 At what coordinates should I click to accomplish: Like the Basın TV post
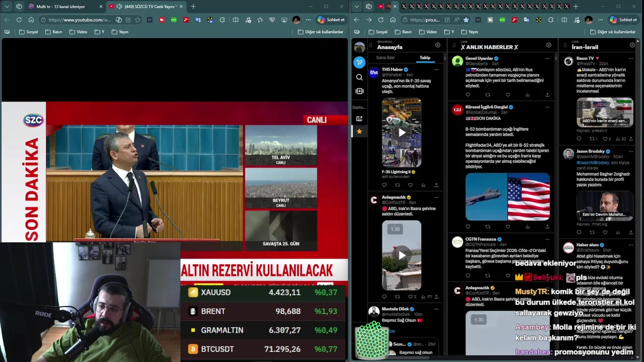click(605, 139)
